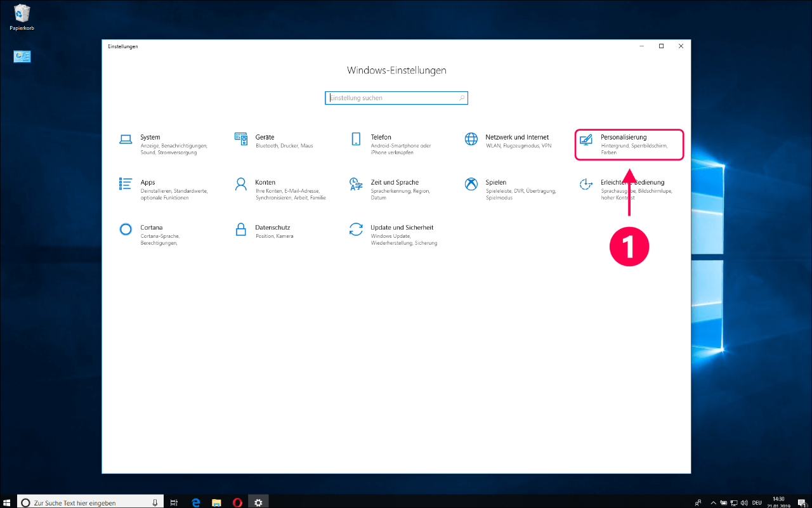Open the Cortana circle icon

pyautogui.click(x=126, y=229)
